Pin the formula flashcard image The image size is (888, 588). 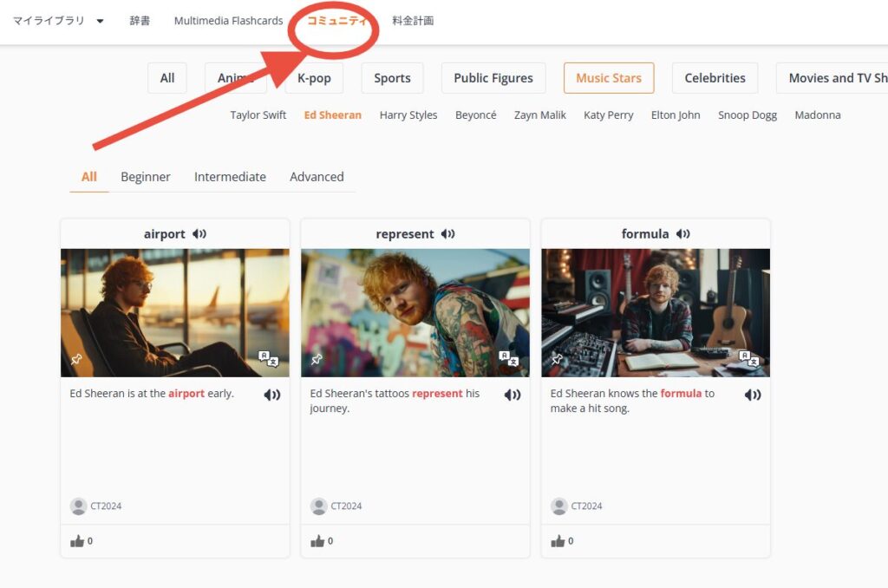click(557, 359)
